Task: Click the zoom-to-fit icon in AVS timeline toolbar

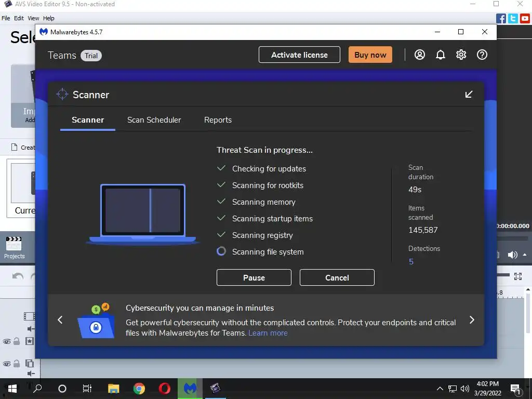Action: [518, 276]
